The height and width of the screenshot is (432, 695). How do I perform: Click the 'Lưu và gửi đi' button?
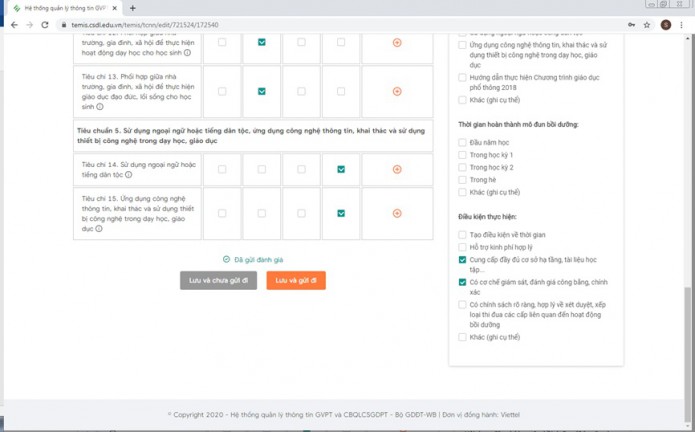[x=295, y=281]
